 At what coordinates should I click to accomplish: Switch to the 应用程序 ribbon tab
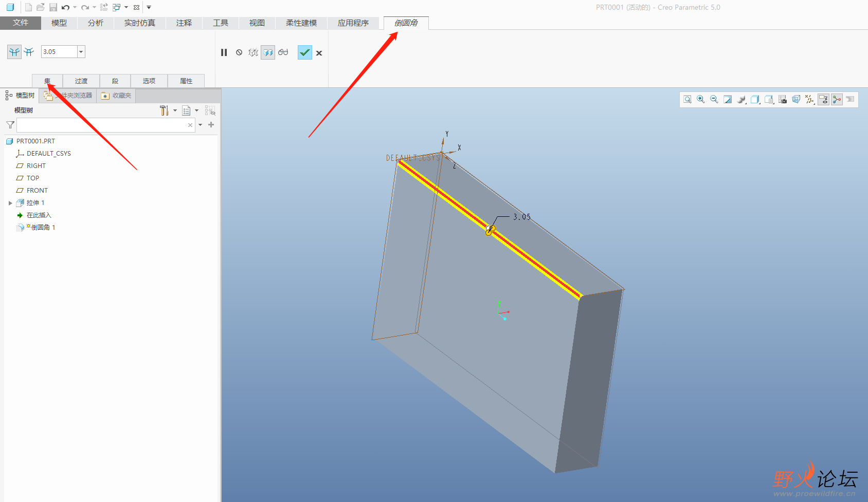tap(353, 23)
